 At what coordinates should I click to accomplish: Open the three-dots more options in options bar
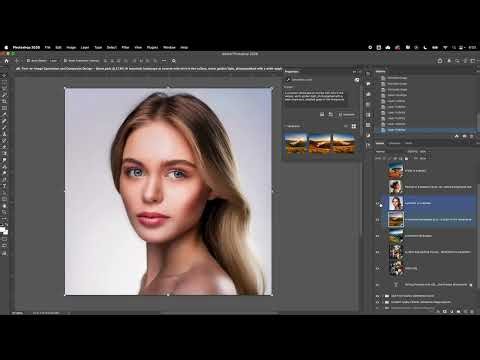164,61
